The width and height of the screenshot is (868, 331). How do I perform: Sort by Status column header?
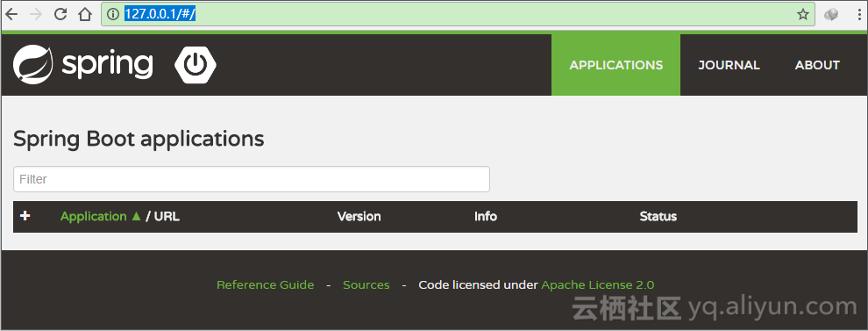coord(658,216)
